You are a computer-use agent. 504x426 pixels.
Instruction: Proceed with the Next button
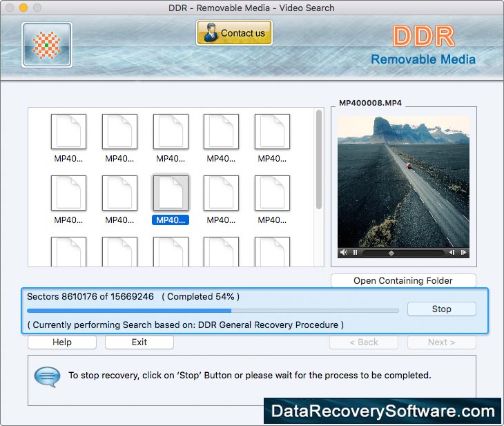coord(442,342)
